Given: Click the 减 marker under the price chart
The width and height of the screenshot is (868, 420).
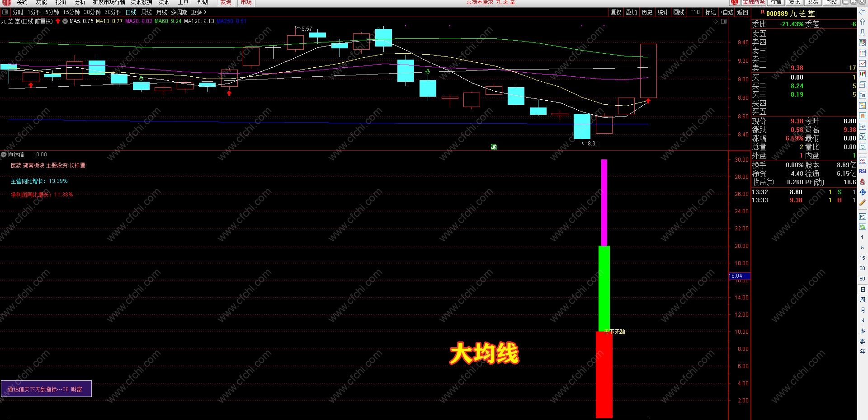Looking at the screenshot, I should (494, 147).
